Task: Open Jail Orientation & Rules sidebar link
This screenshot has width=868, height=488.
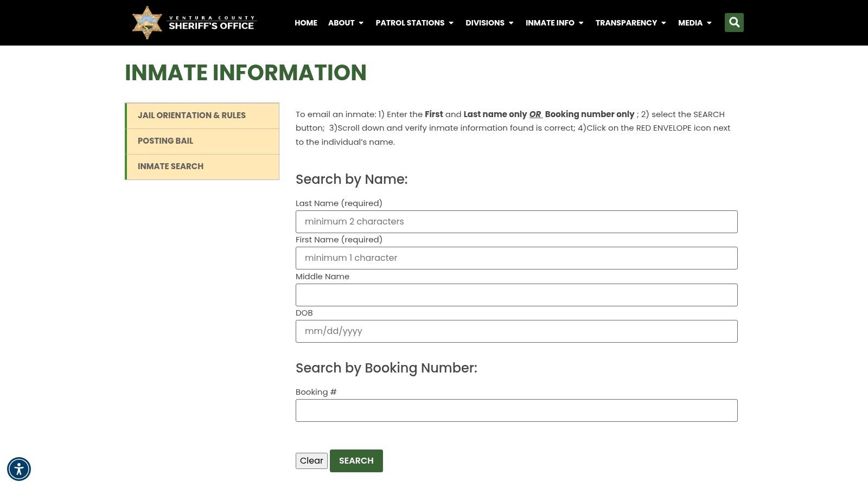Action: pyautogui.click(x=203, y=115)
